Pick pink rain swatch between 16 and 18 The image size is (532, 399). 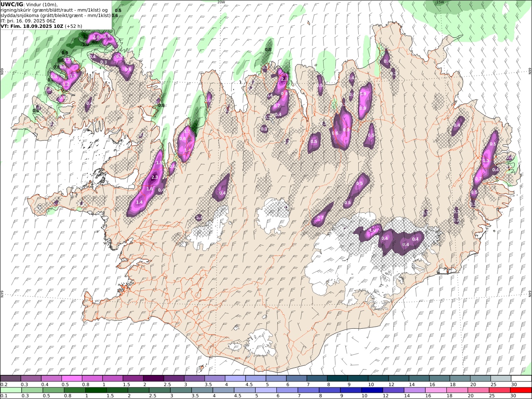[x=436, y=390]
